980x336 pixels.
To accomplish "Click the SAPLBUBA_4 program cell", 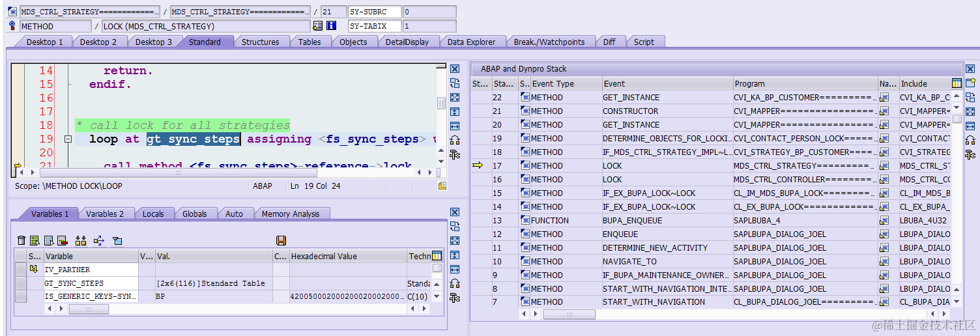I will pyautogui.click(x=805, y=220).
